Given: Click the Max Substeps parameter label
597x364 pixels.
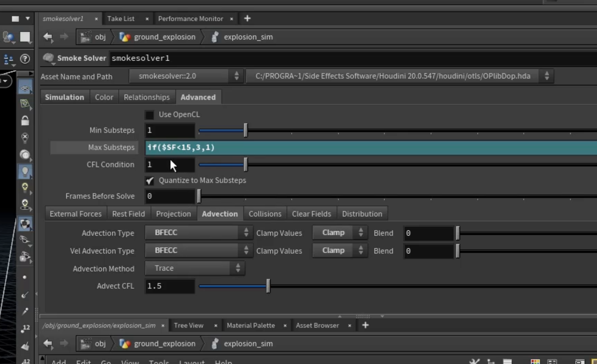Looking at the screenshot, I should point(111,147).
